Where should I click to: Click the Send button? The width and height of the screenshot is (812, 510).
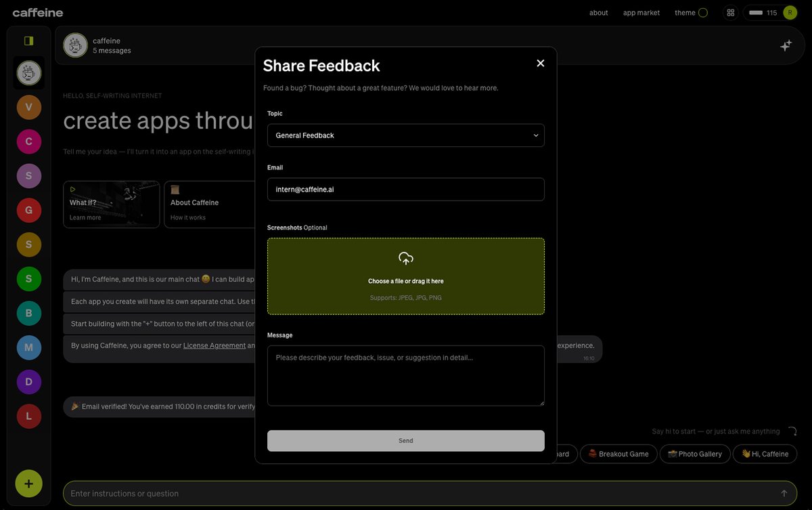[406, 441]
